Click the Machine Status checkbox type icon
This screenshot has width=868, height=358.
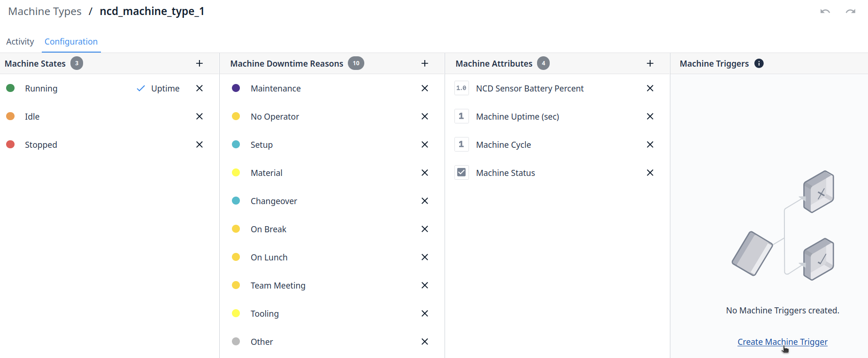click(461, 173)
